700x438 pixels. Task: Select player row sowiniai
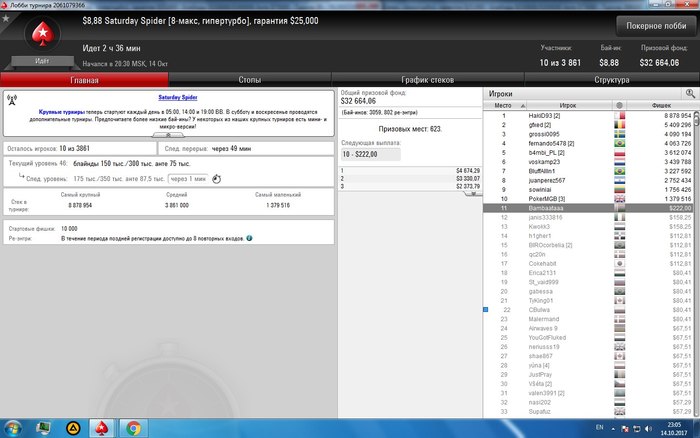pyautogui.click(x=588, y=189)
